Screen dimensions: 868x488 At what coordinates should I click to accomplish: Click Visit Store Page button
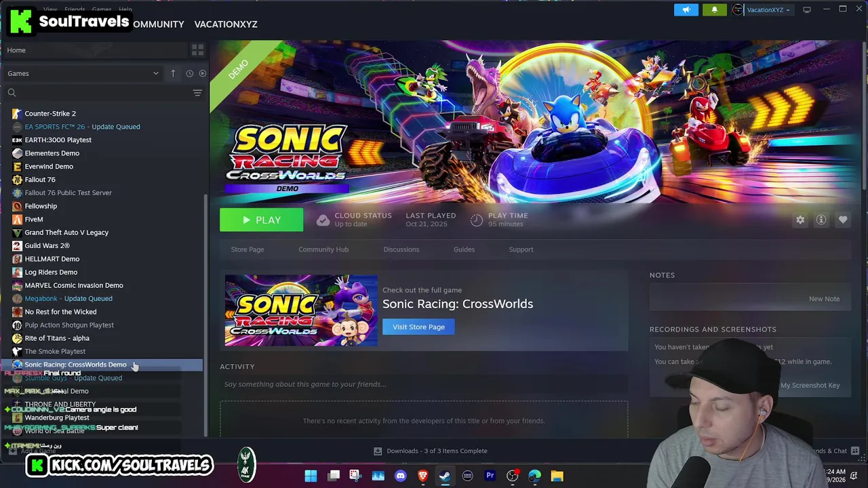click(x=418, y=327)
